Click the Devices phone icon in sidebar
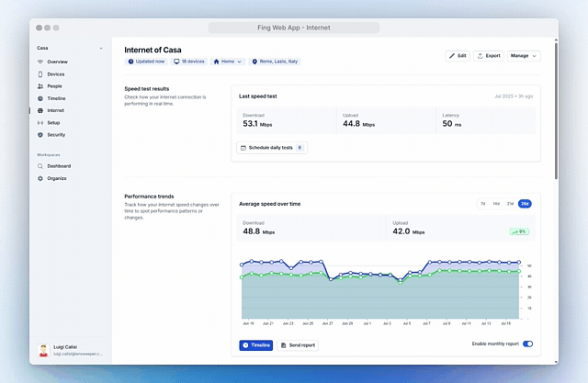Screen dimensions: 588x383 click(x=40, y=74)
